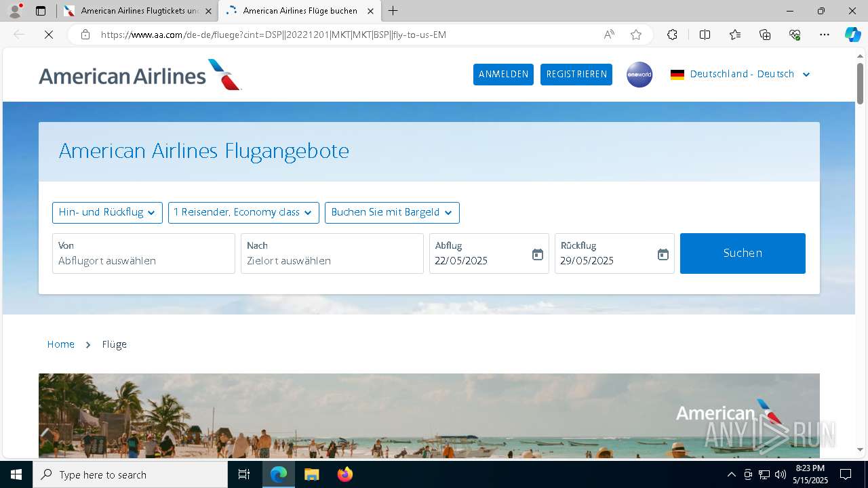Click the Suchen search button
Viewport: 868px width, 488px height.
(743, 253)
